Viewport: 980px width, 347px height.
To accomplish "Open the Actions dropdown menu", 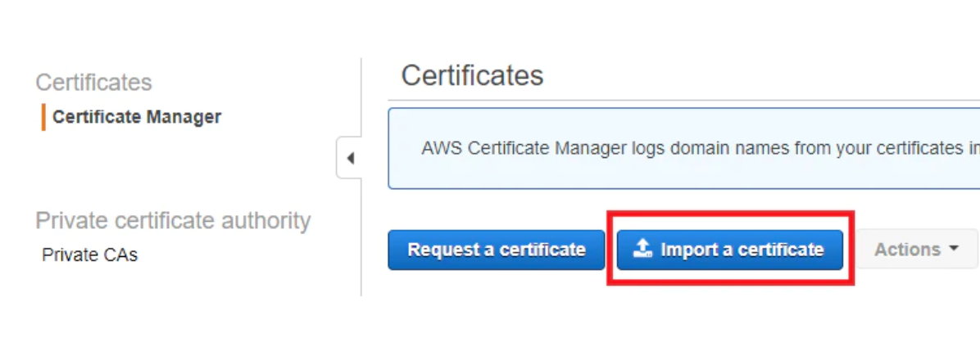I will 916,249.
